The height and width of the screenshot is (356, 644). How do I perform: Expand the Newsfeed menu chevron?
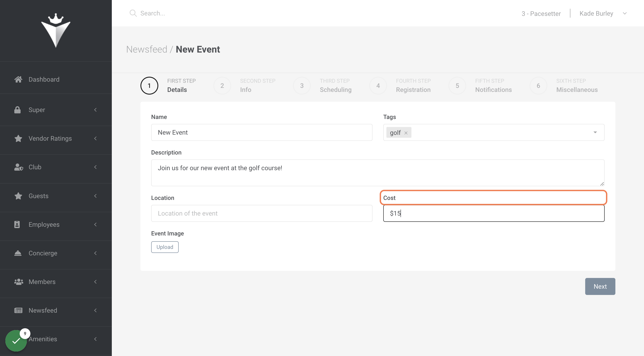tap(95, 310)
